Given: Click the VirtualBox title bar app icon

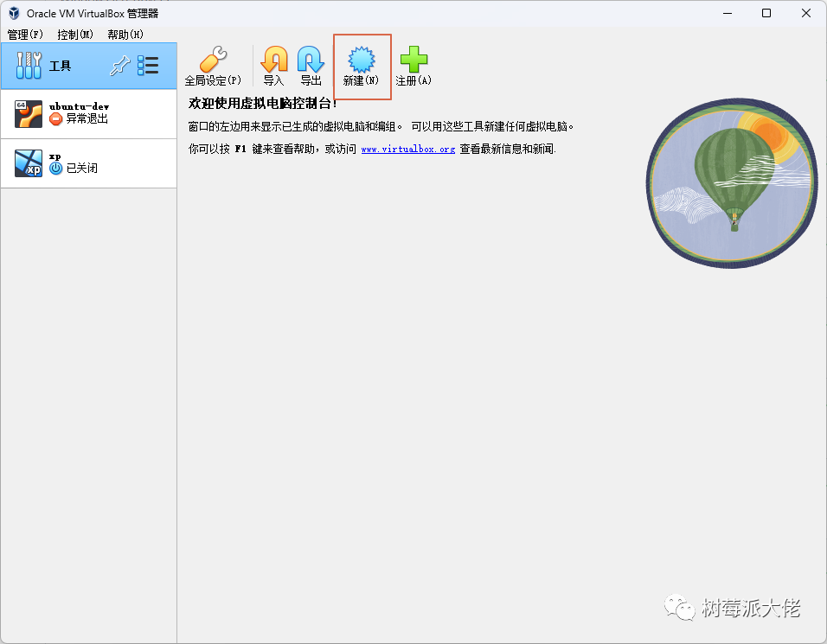Looking at the screenshot, I should coord(14,13).
